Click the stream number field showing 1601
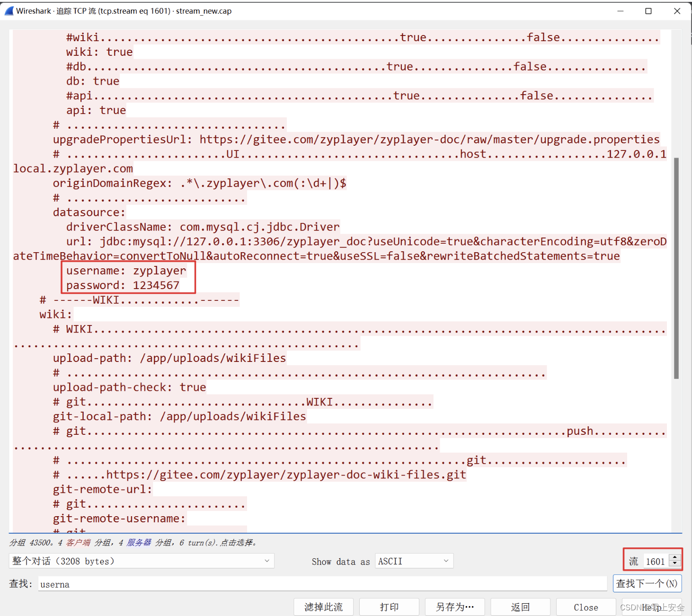692x616 pixels. 656,562
